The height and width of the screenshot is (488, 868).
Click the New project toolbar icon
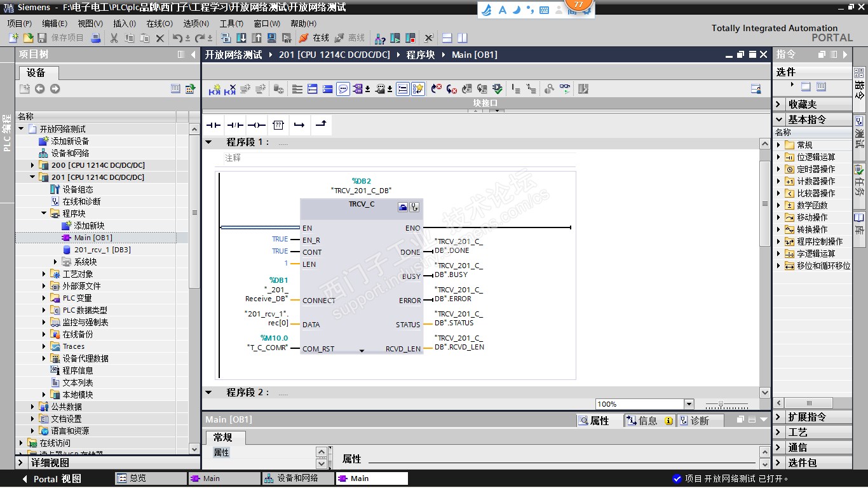[x=13, y=38]
